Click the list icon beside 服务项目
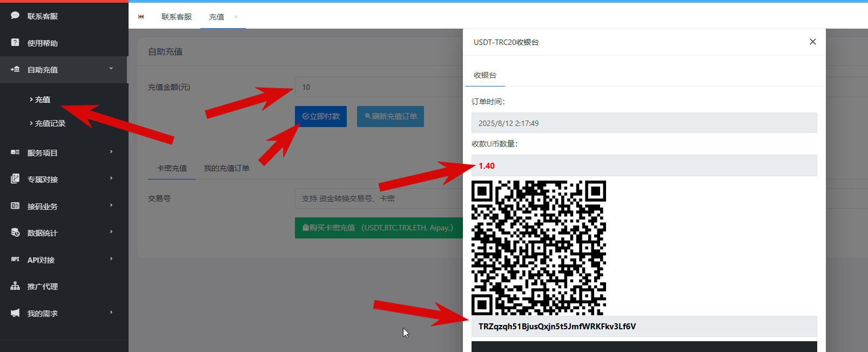The width and height of the screenshot is (868, 352). pyautogui.click(x=15, y=152)
